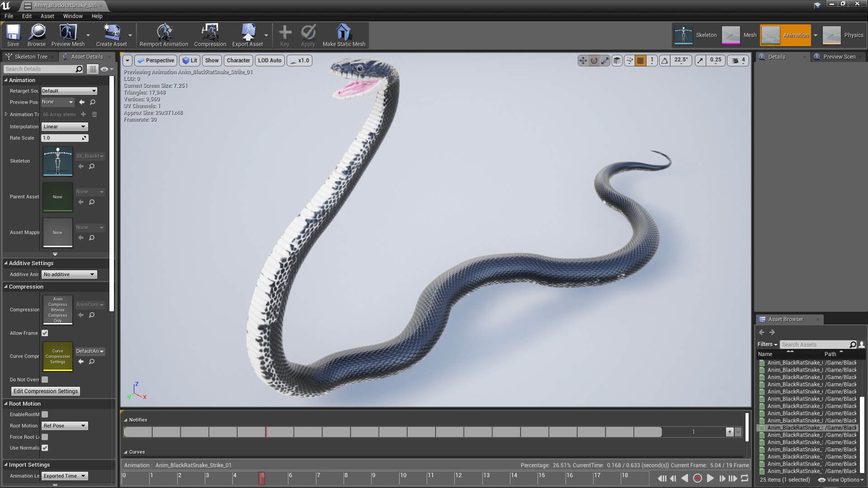Click the Save toolbar icon
Screen dimensions: 868x488
(13, 35)
